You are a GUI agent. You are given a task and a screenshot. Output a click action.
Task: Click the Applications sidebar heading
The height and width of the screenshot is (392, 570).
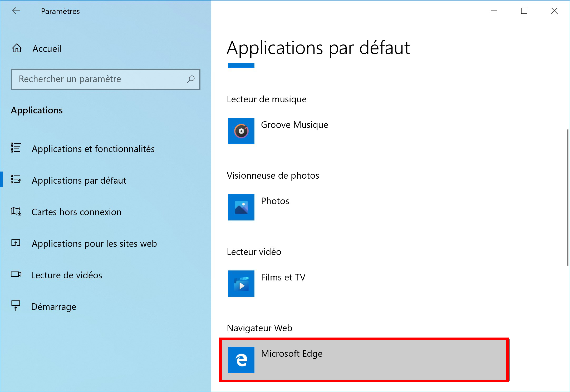point(37,110)
